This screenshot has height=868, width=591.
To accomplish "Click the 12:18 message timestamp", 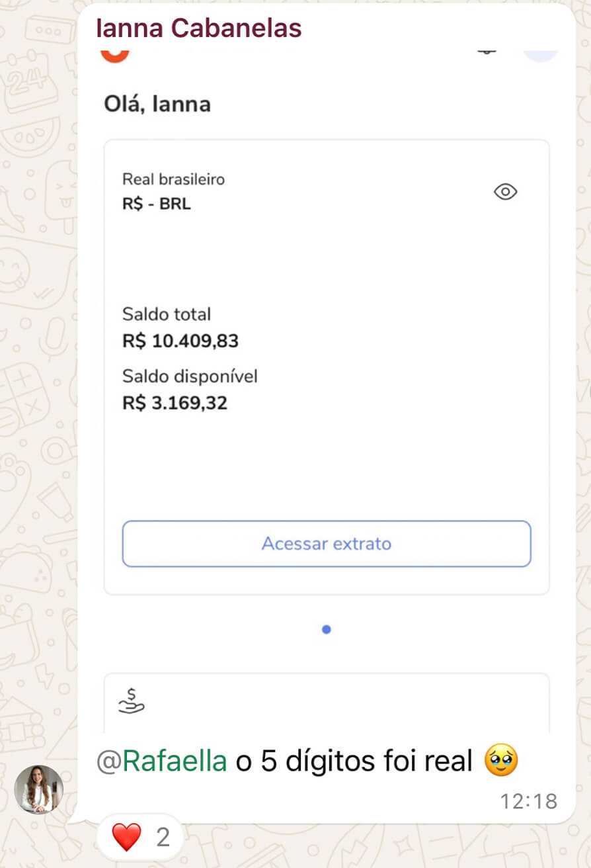I will pos(528,801).
